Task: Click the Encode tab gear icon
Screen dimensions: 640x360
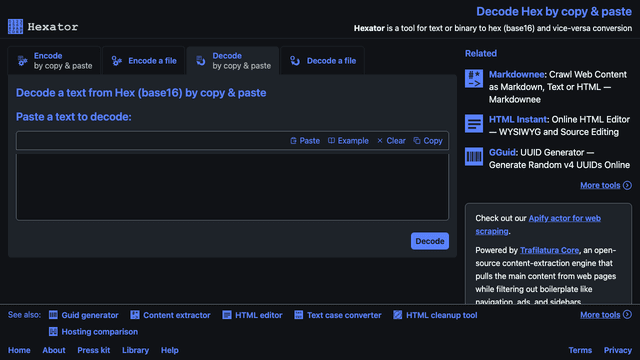Action: [x=22, y=61]
